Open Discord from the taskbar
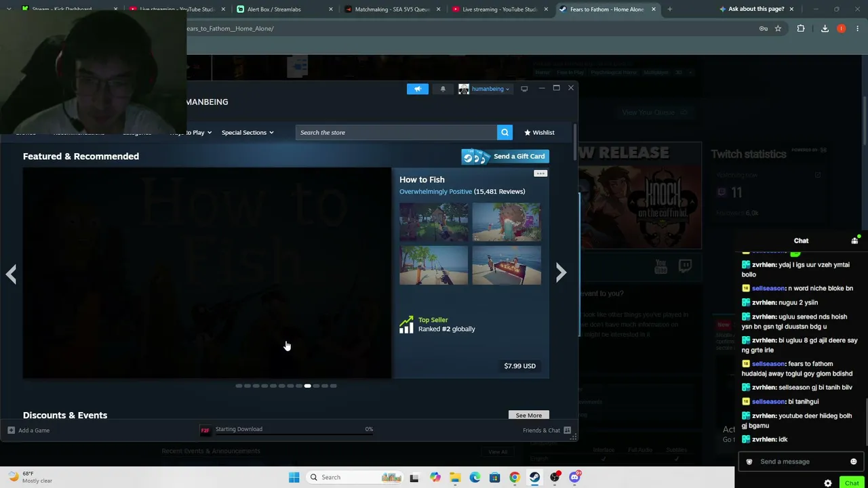Viewport: 868px width, 488px height. (575, 477)
